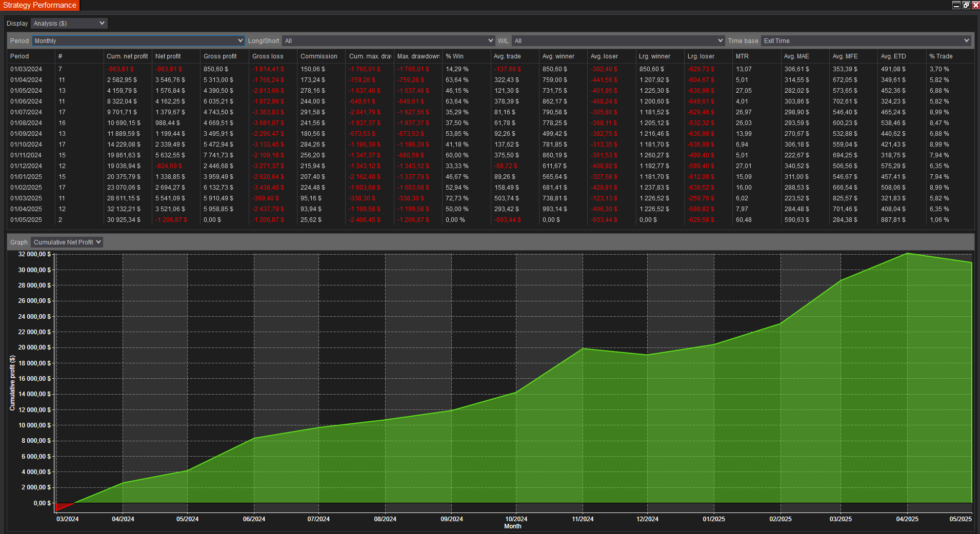Click the Avg. MAE column header
Viewport: 980px width, 534px height.
coord(805,56)
